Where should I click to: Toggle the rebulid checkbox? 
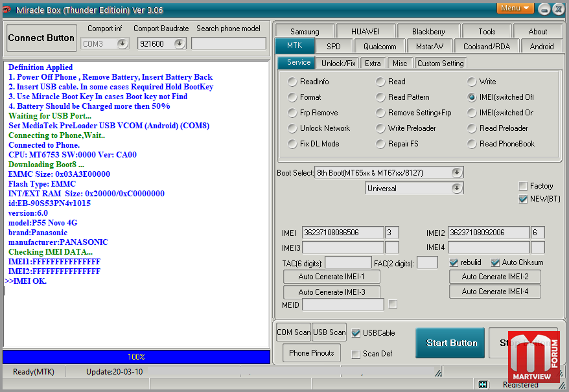(x=454, y=262)
